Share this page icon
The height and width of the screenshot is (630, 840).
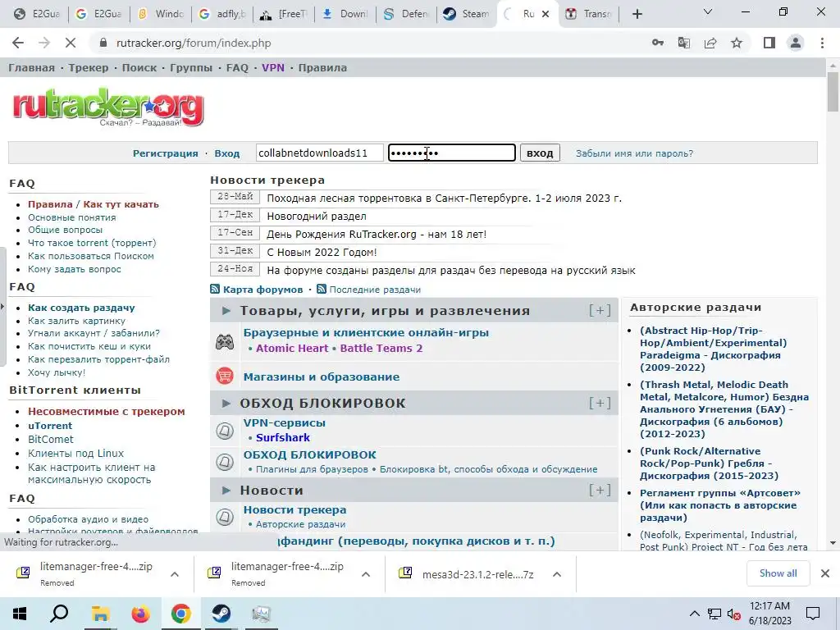(710, 43)
